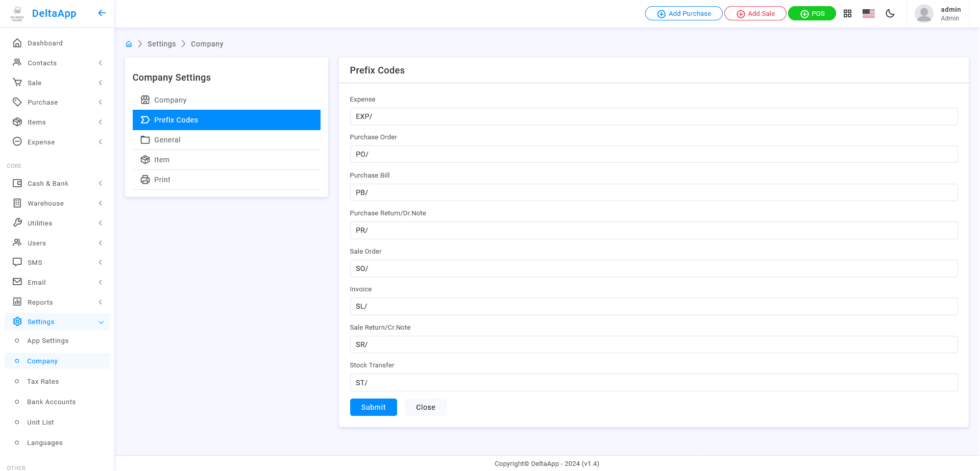Open the POS button
980x471 pixels.
click(812, 13)
